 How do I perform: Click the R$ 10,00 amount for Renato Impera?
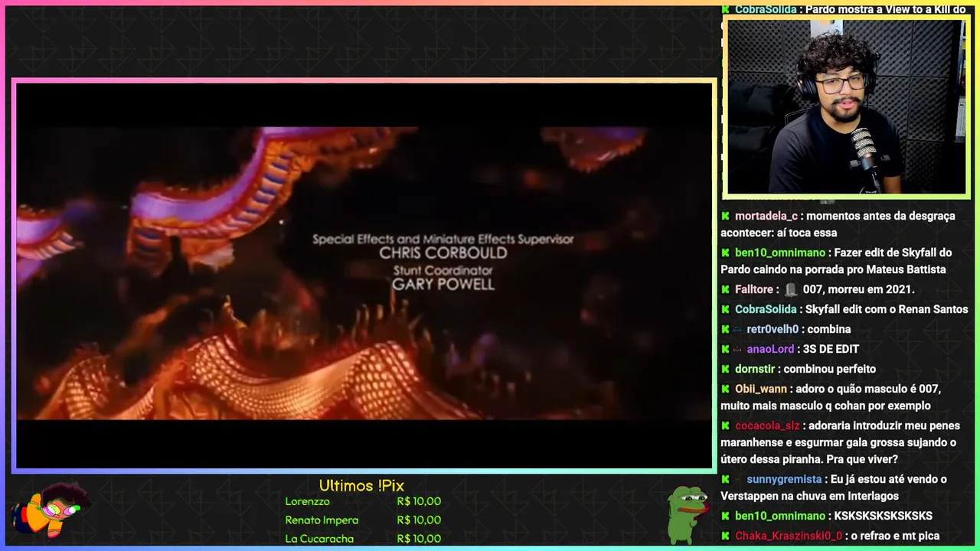419,520
